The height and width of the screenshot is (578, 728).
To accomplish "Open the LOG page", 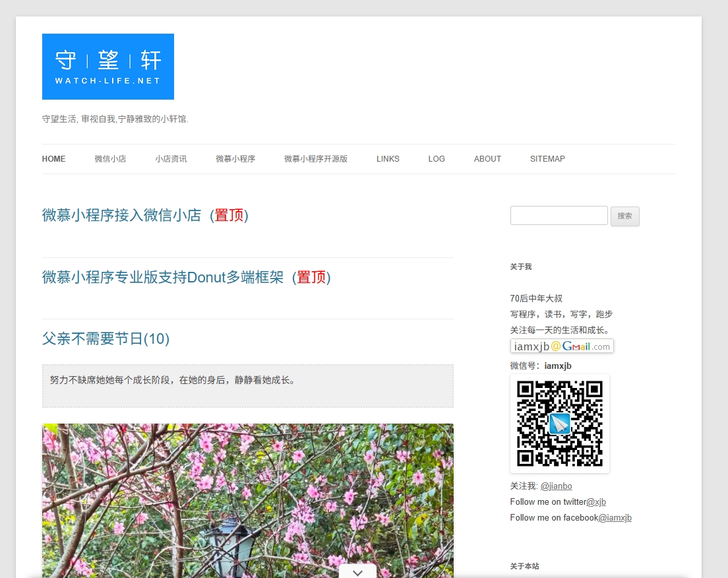I will [x=437, y=159].
